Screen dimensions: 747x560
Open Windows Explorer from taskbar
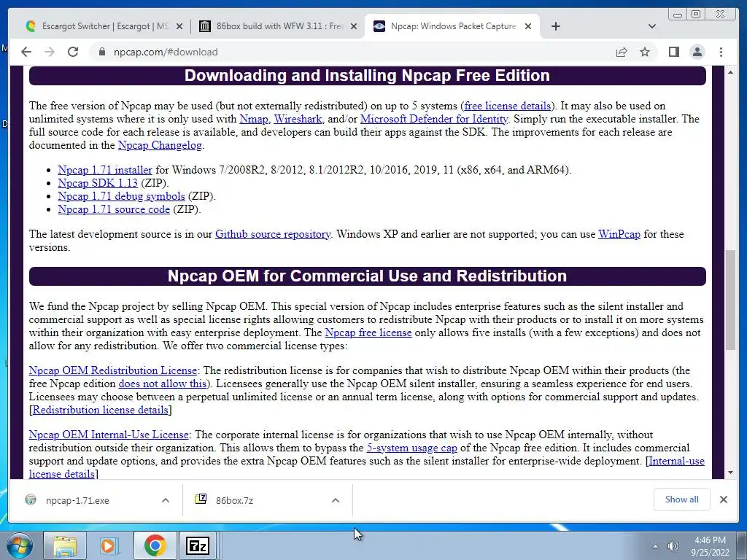tap(65, 545)
